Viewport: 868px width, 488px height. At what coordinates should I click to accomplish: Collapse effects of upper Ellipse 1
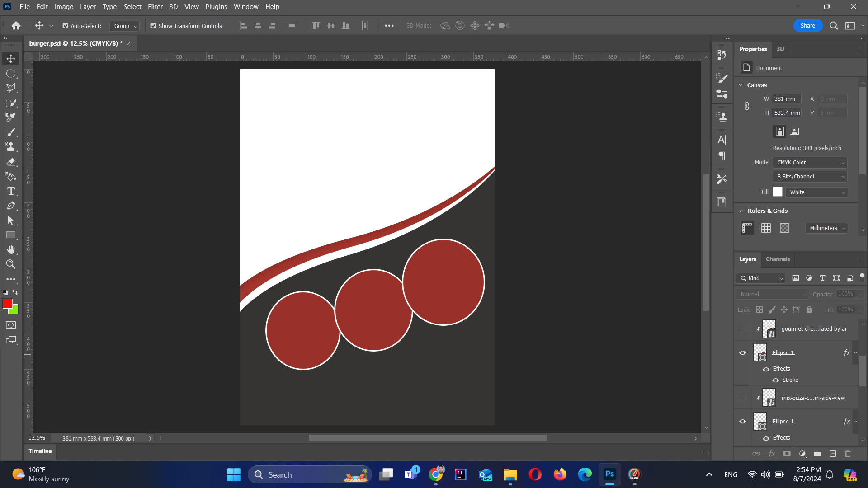coord(856,353)
